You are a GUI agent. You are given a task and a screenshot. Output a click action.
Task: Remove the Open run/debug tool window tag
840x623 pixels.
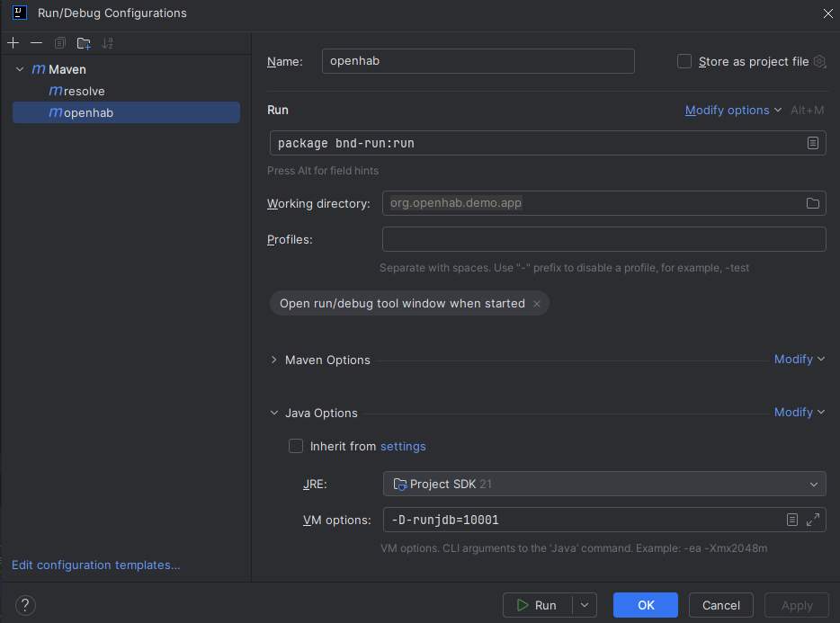pyautogui.click(x=537, y=303)
